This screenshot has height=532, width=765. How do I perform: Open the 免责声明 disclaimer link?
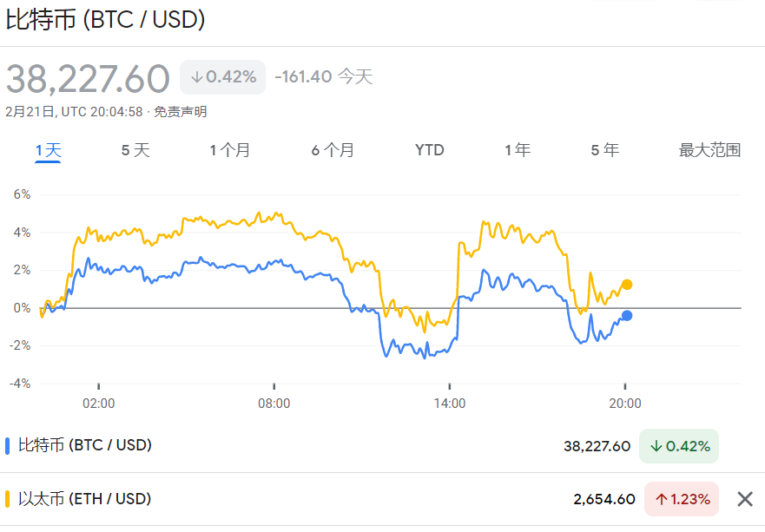(x=181, y=112)
